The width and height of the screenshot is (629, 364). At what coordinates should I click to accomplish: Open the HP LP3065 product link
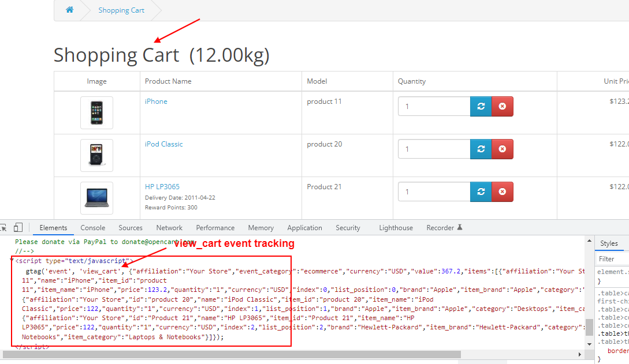(162, 186)
